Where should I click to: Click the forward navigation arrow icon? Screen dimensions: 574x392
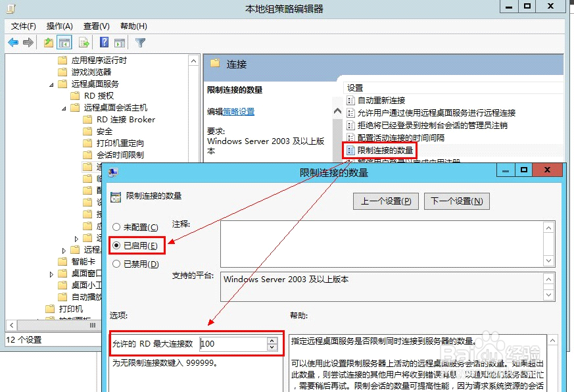point(28,42)
